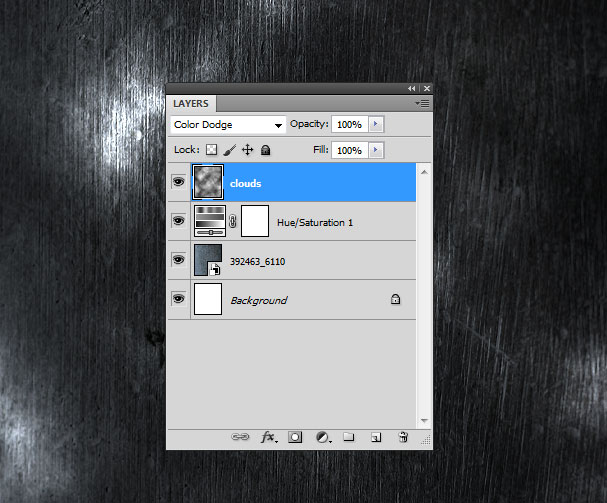Click the Opacity label
The height and width of the screenshot is (503, 607).
[x=309, y=124]
